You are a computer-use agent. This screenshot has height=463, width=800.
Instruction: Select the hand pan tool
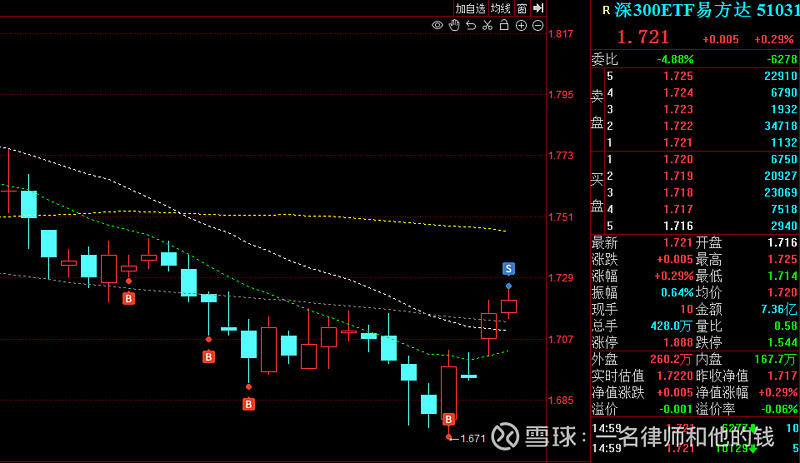[x=454, y=26]
